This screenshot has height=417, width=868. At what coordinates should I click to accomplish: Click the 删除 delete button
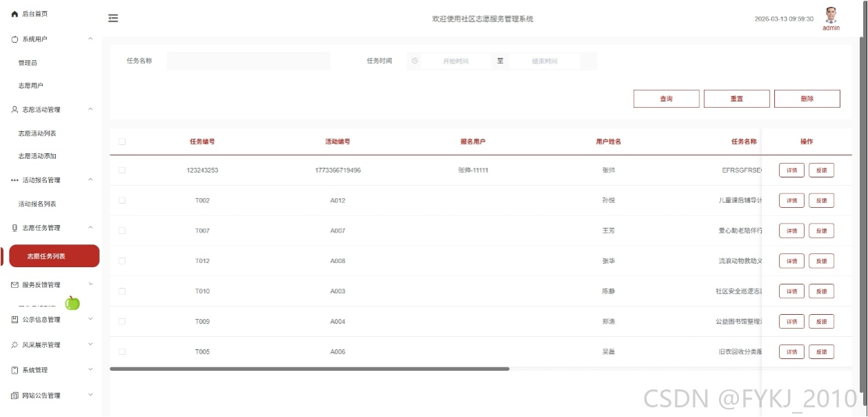(807, 99)
